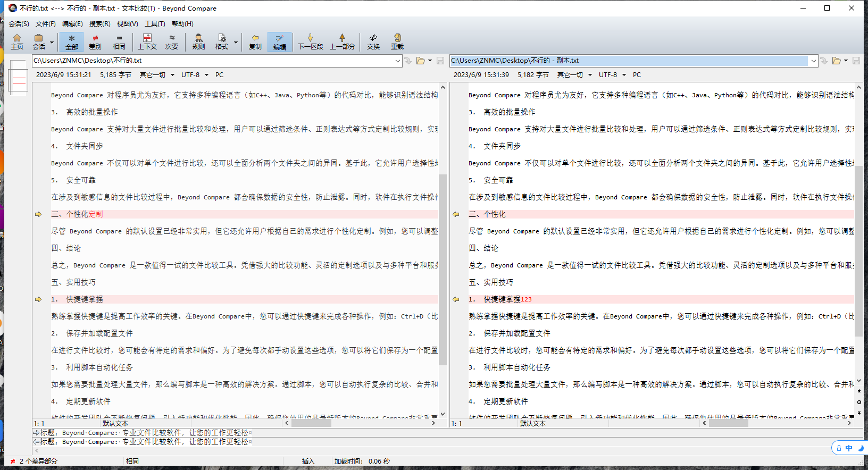Viewport: 868px width, 470px height.
Task: Click the input method 中 tray indicator
Action: click(849, 448)
